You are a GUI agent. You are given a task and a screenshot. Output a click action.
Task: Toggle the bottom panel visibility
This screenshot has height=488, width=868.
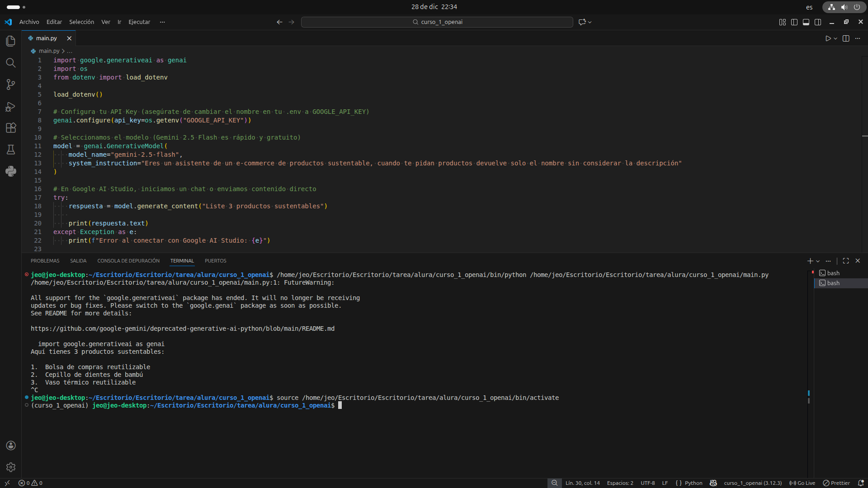pos(806,22)
